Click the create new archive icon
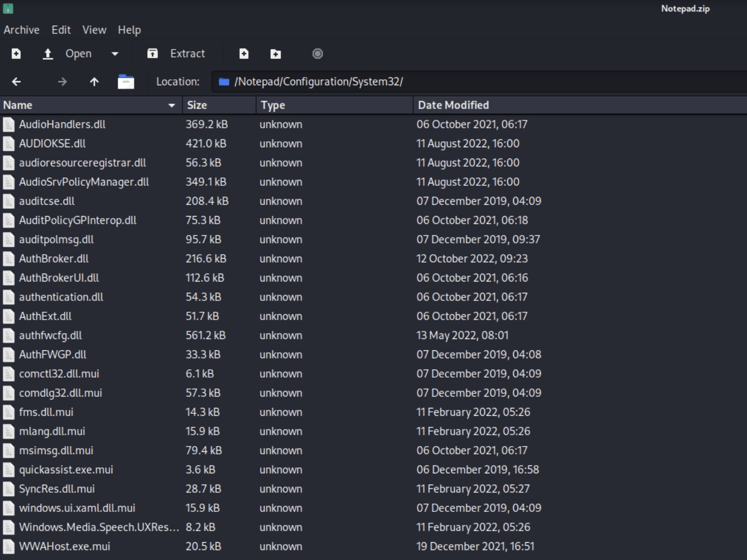The width and height of the screenshot is (747, 560). click(x=16, y=54)
